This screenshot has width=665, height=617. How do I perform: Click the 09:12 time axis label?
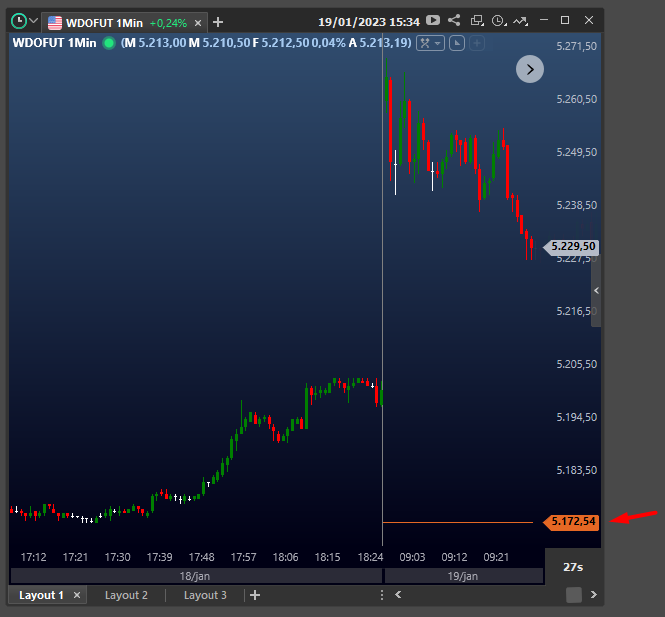[x=454, y=557]
